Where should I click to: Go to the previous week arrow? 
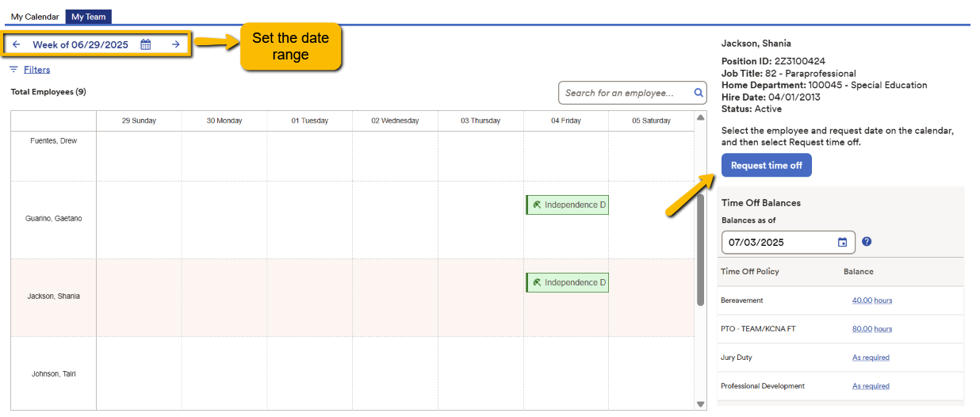point(17,44)
